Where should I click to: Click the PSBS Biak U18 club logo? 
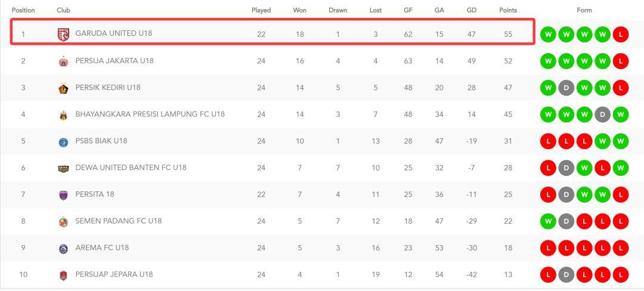63,142
